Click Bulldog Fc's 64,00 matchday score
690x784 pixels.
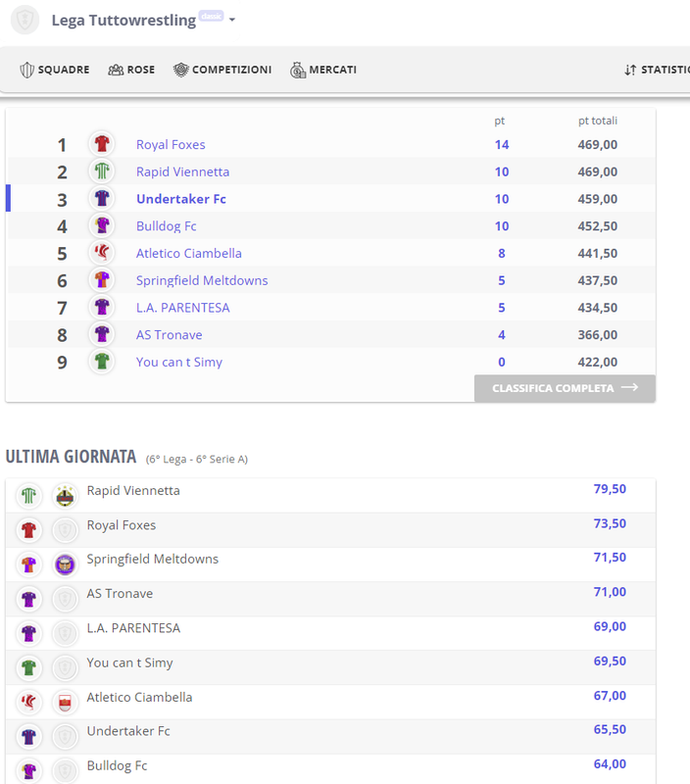click(610, 764)
